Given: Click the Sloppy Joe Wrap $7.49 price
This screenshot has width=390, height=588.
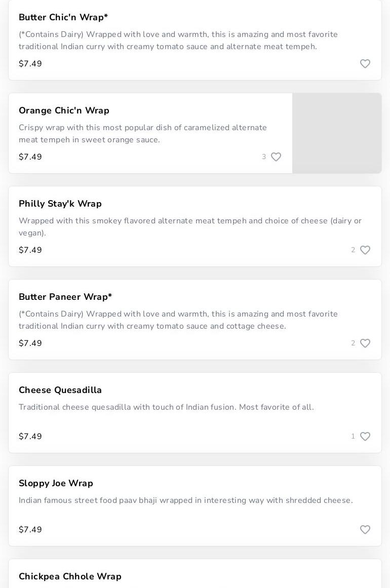Looking at the screenshot, I should point(30,530).
